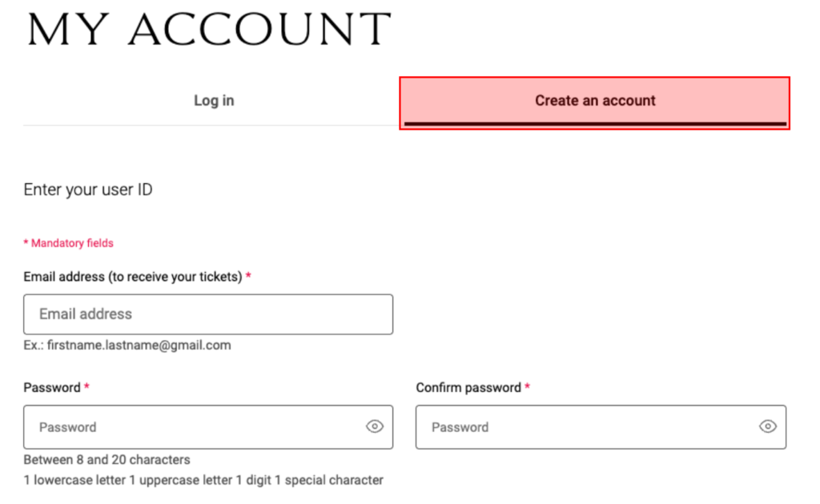Click the 'Enter your user ID' text

[88, 190]
